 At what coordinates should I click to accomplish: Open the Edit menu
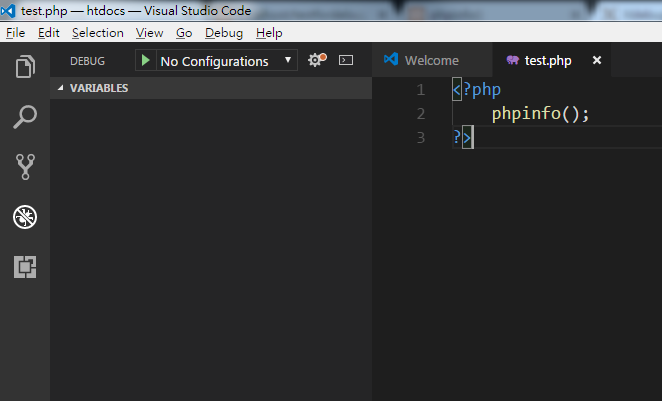pyautogui.click(x=49, y=33)
